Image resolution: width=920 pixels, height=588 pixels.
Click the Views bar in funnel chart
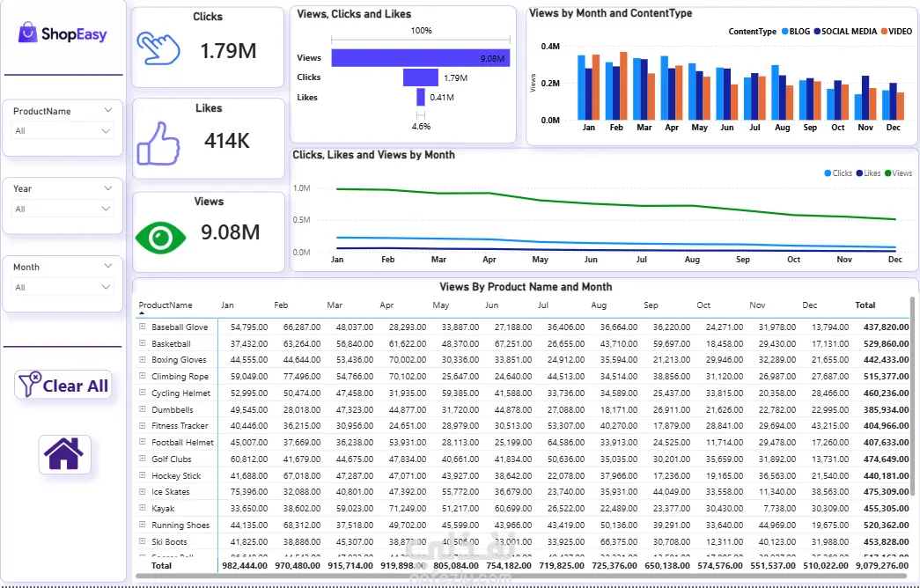click(421, 57)
